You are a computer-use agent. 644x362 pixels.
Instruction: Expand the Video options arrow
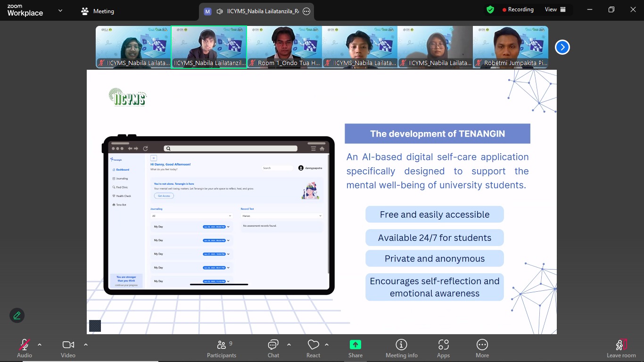[x=86, y=345]
